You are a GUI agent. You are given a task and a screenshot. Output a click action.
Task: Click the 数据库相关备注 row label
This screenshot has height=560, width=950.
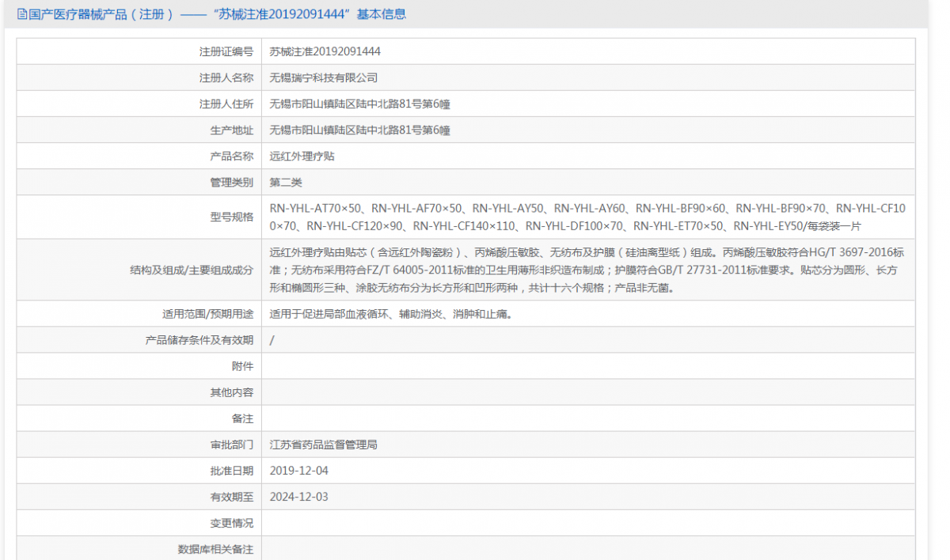point(215,549)
